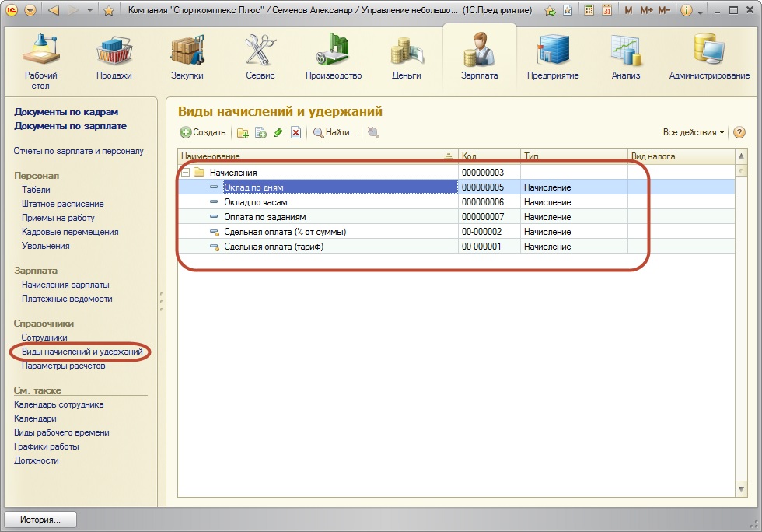The width and height of the screenshot is (762, 532).
Task: Click the Найти search button
Action: (x=335, y=132)
